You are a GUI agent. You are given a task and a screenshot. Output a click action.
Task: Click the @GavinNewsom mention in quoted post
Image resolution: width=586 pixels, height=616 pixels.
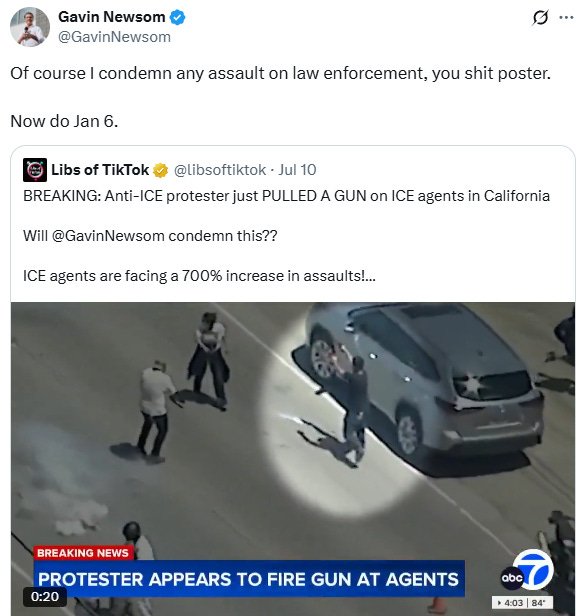pyautogui.click(x=108, y=236)
